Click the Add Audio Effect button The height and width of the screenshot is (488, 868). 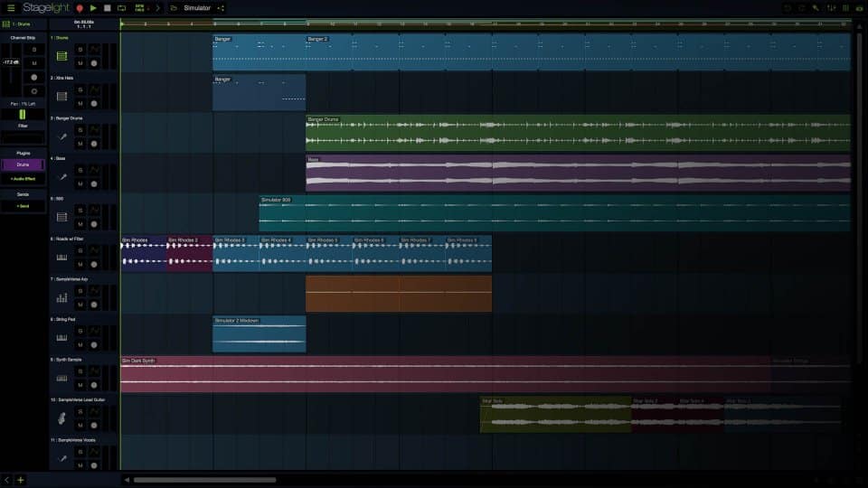23,179
